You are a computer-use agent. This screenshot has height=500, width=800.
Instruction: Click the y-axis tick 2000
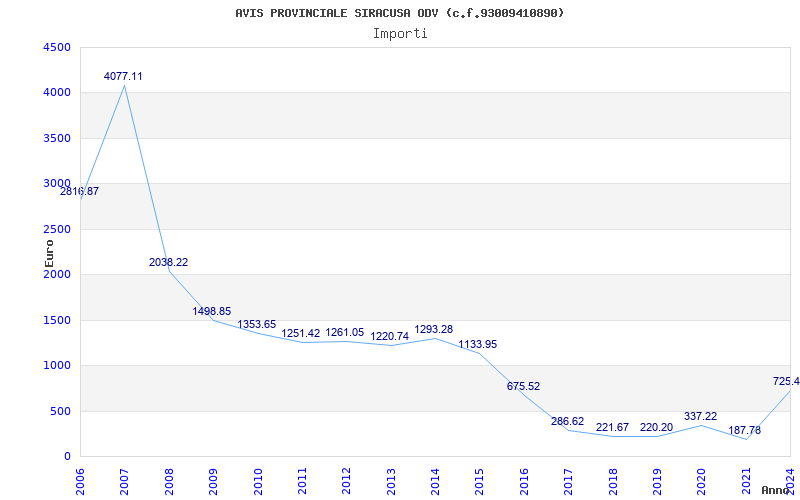57,274
